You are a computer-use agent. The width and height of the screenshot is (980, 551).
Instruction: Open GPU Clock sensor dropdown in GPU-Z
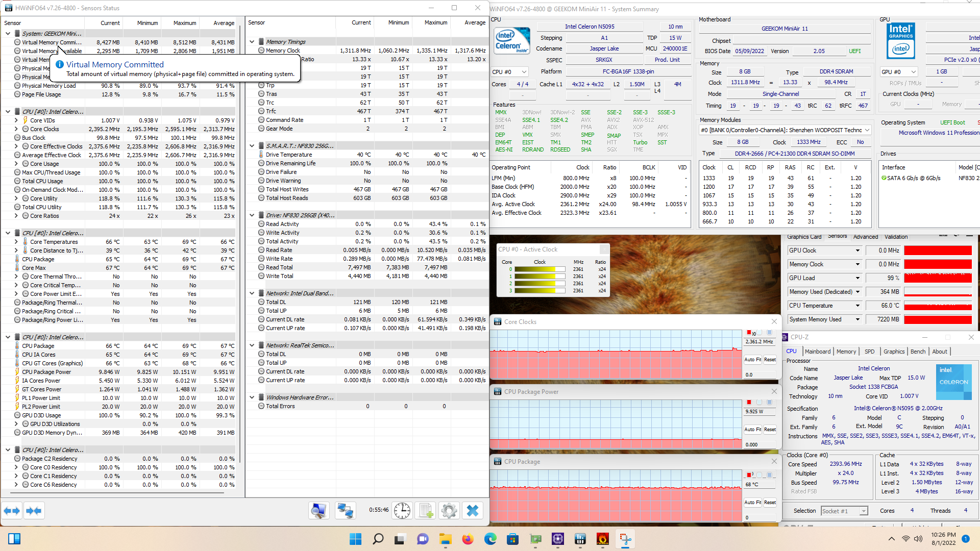[x=857, y=251]
